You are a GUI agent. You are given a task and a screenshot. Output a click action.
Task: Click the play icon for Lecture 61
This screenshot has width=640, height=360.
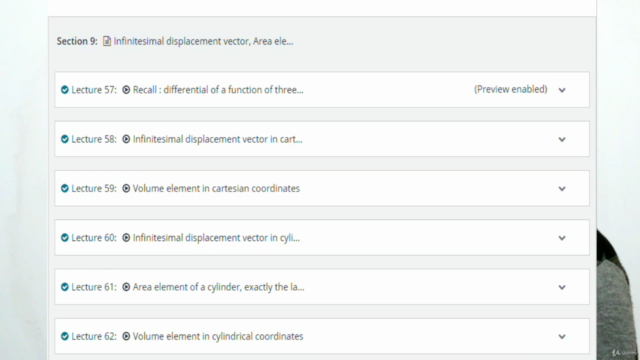[126, 287]
